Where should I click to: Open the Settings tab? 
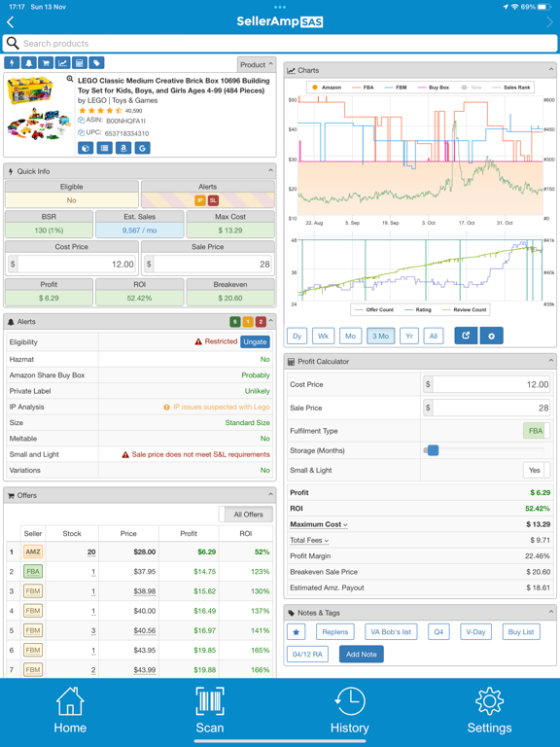click(x=490, y=710)
